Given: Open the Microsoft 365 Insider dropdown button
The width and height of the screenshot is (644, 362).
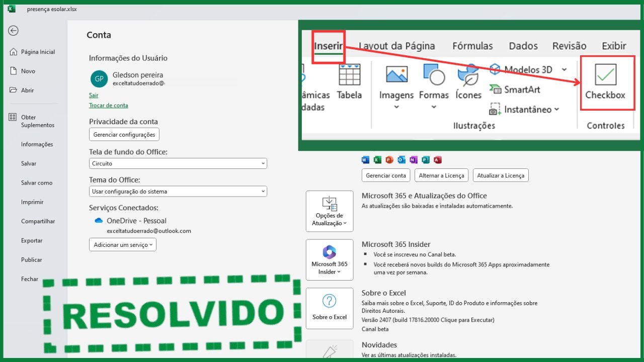Looking at the screenshot, I should click(x=330, y=260).
